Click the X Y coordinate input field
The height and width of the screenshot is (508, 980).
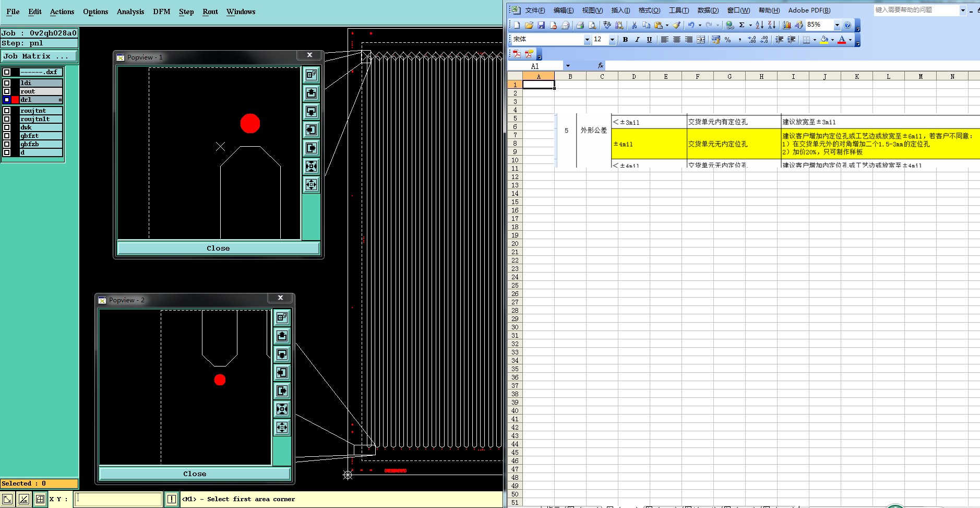(x=118, y=499)
